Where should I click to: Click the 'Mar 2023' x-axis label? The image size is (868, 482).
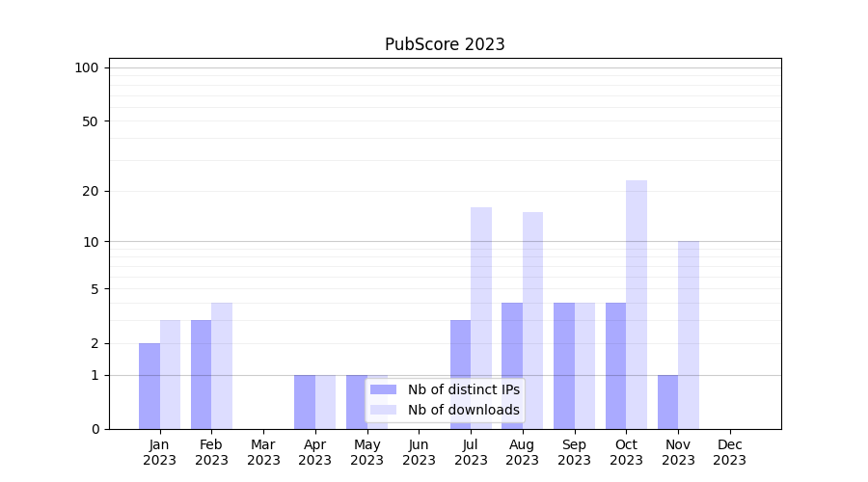point(263,452)
